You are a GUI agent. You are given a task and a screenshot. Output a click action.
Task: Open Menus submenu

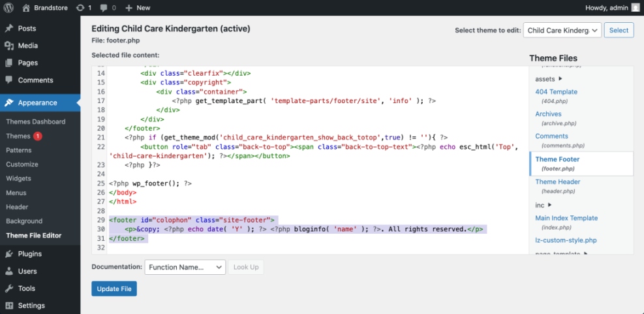point(16,193)
